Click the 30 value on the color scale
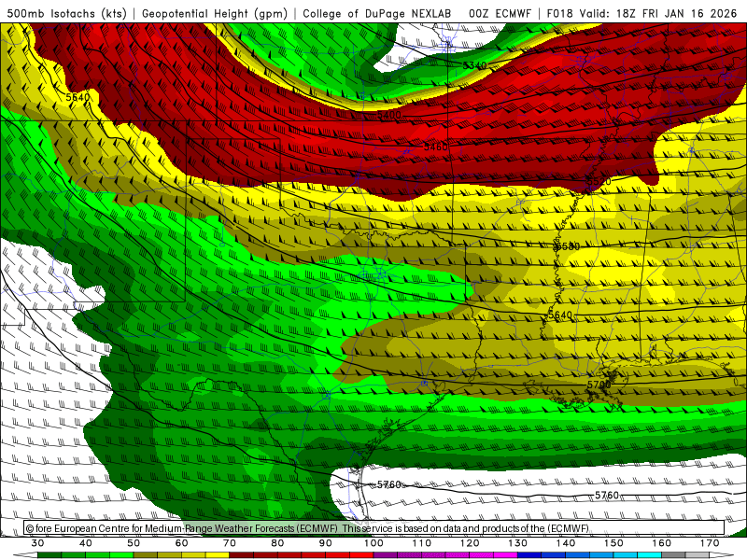This screenshot has width=747, height=560. coord(37,543)
